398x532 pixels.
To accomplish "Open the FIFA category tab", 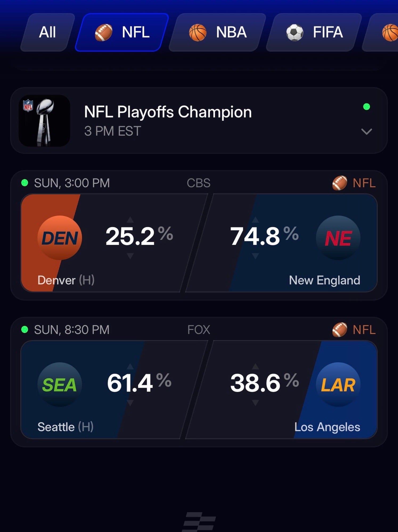I will tap(314, 32).
